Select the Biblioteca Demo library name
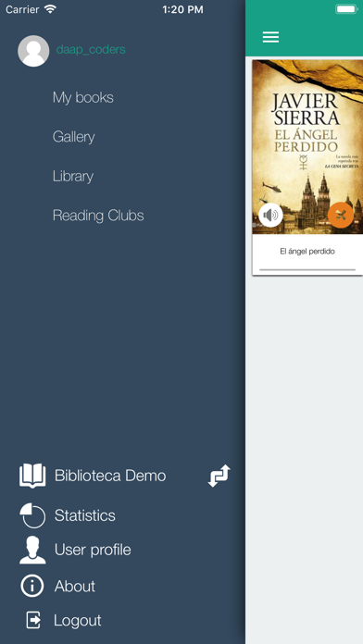Image resolution: width=363 pixels, height=644 pixels. [110, 476]
